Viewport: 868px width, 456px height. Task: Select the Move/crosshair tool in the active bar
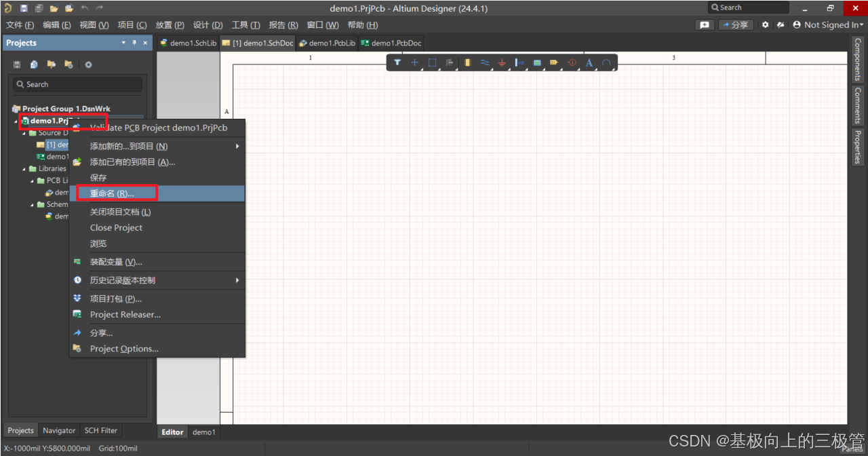click(x=415, y=62)
